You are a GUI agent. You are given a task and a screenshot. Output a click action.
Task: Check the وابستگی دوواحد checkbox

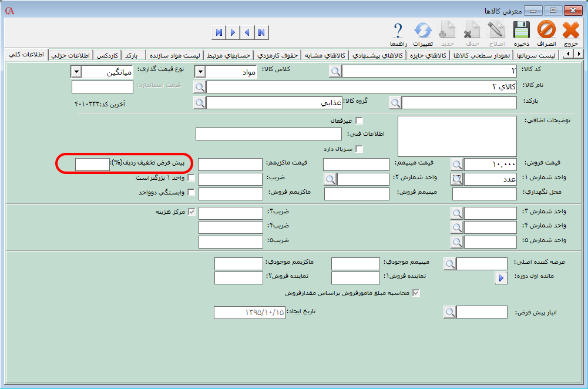tap(190, 193)
